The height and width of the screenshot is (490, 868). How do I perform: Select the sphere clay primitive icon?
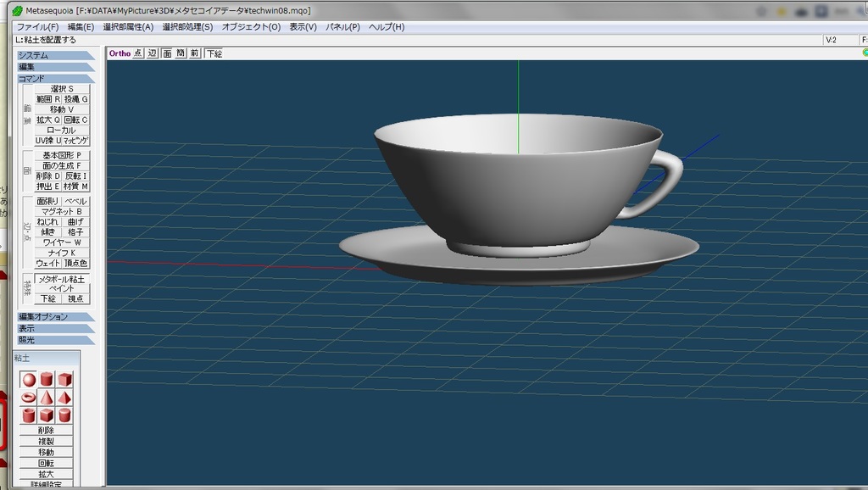click(x=29, y=379)
